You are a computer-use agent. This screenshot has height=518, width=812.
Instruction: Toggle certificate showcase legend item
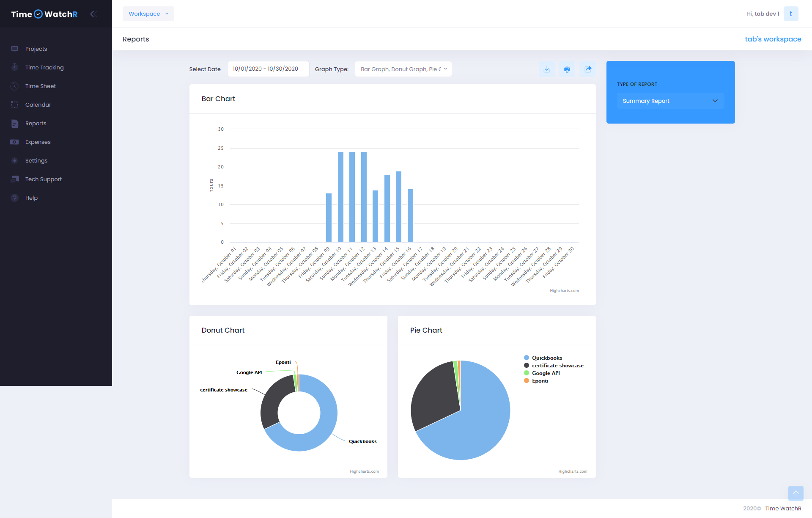[557, 366]
